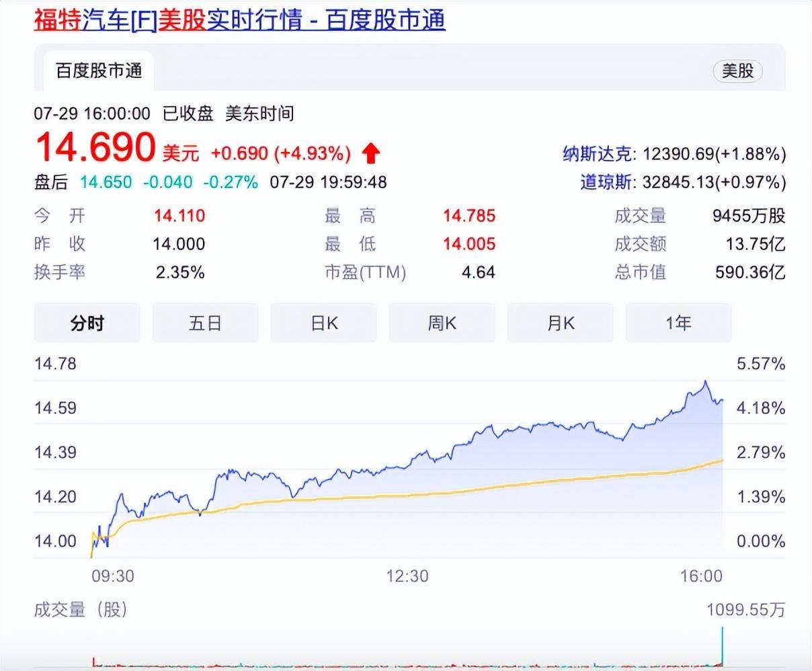The image size is (812, 671).
Task: Click the 总市值 value 590.36亿
Action: (752, 272)
